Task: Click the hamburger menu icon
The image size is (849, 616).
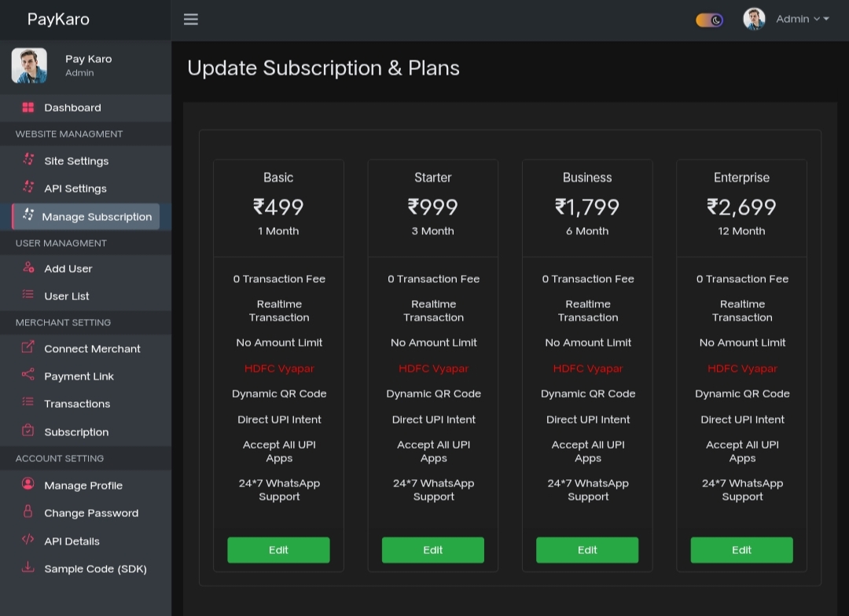Action: coord(191,20)
